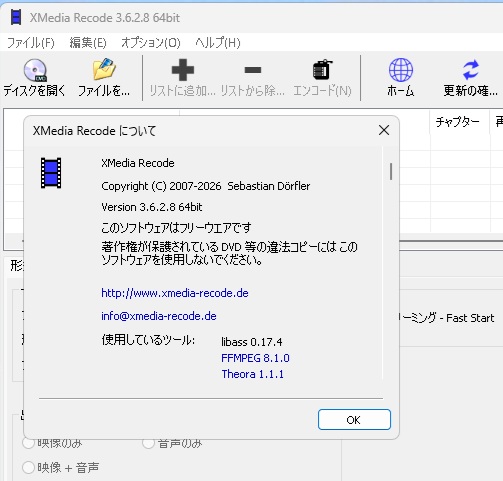The image size is (503, 481).
Task: Click the XMedia Recode title bar app icon
Action: 16,17
